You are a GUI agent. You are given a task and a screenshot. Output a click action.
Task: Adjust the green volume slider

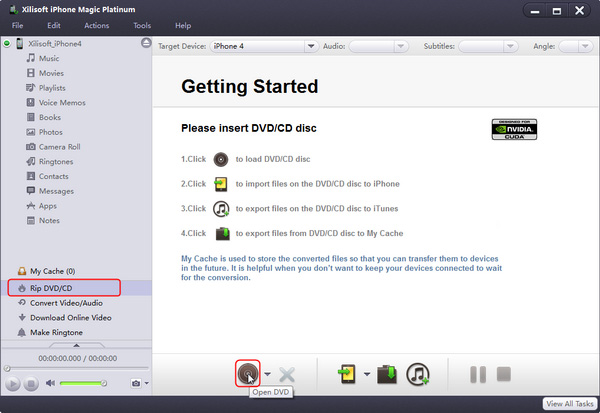82,383
